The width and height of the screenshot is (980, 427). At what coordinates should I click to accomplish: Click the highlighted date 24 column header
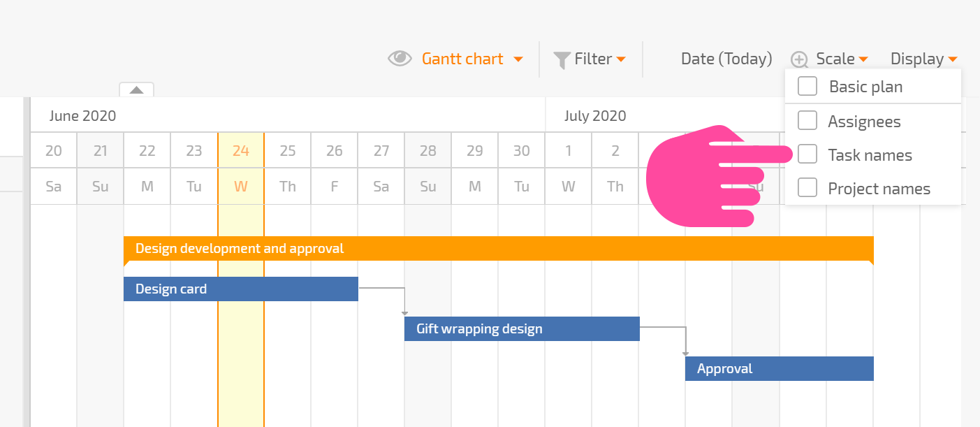241,150
